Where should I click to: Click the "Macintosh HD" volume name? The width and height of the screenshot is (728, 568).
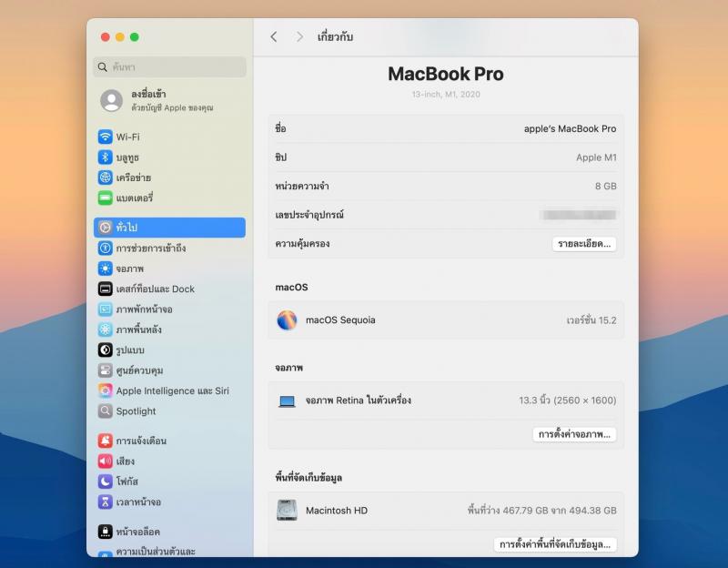[337, 511]
